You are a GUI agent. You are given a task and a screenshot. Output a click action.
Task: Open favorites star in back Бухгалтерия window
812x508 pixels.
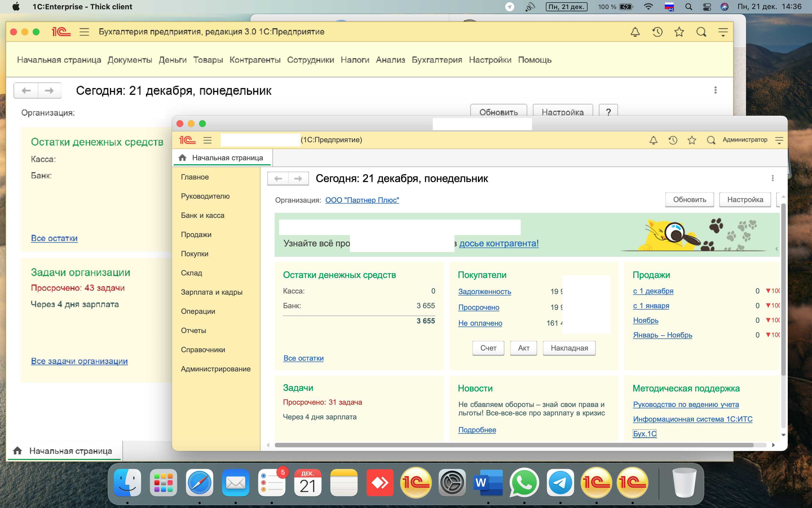679,32
